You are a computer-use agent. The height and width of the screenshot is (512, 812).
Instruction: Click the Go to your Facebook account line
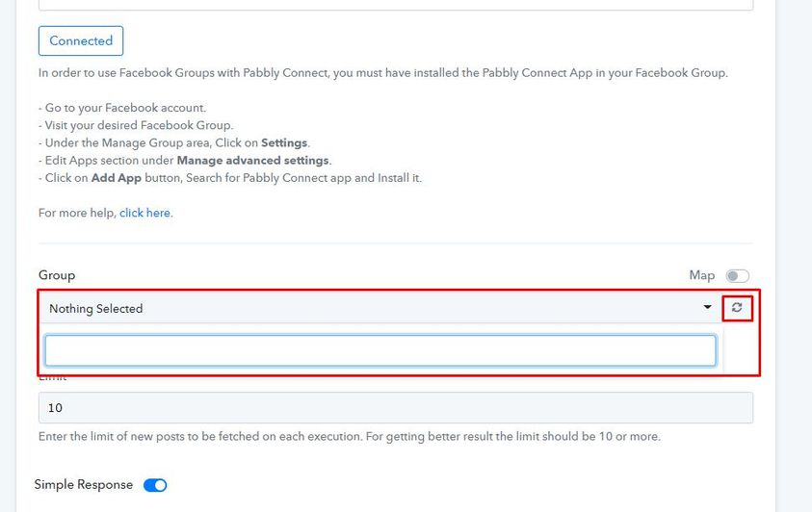pyautogui.click(x=122, y=108)
